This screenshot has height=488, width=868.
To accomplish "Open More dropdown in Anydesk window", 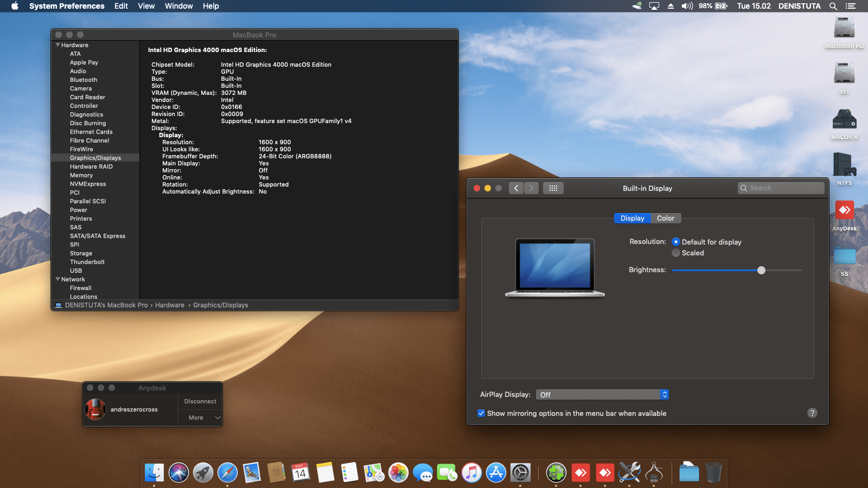I will point(200,418).
